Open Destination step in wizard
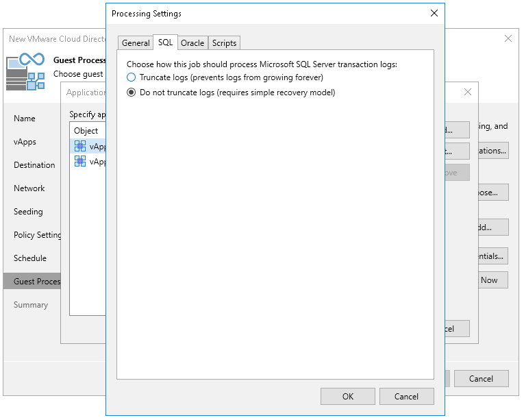This screenshot has width=524, height=420. pos(34,165)
